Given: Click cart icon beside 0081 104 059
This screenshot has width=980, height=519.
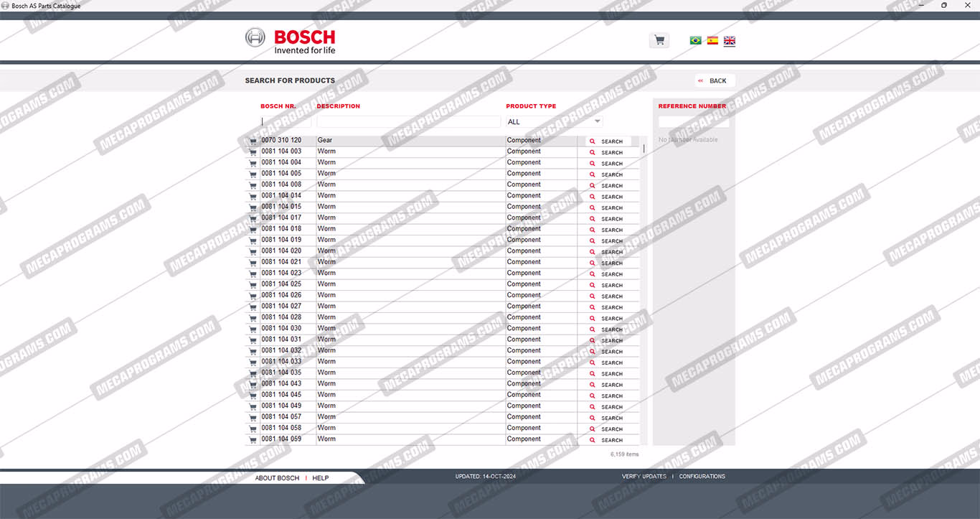Looking at the screenshot, I should (x=253, y=440).
